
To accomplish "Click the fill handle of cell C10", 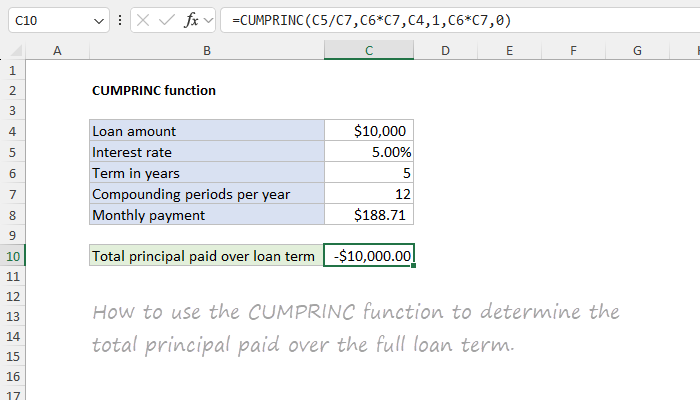I will [x=413, y=266].
